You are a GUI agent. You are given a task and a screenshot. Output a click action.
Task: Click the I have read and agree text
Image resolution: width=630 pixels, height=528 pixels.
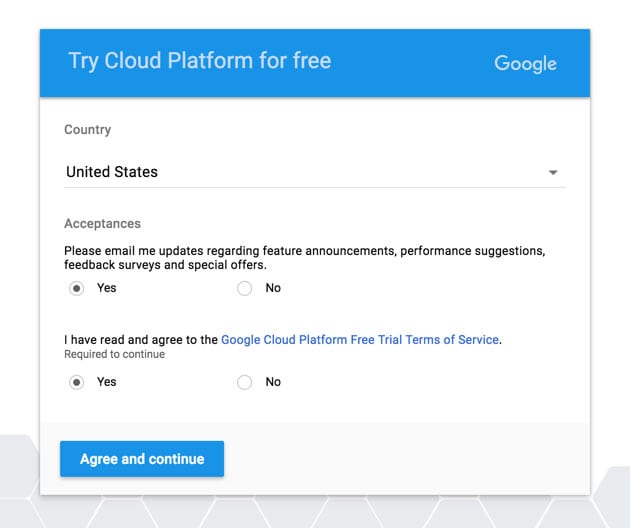141,340
